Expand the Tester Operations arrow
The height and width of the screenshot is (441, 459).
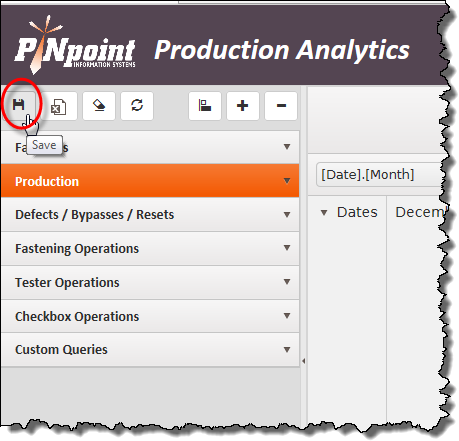click(x=287, y=282)
